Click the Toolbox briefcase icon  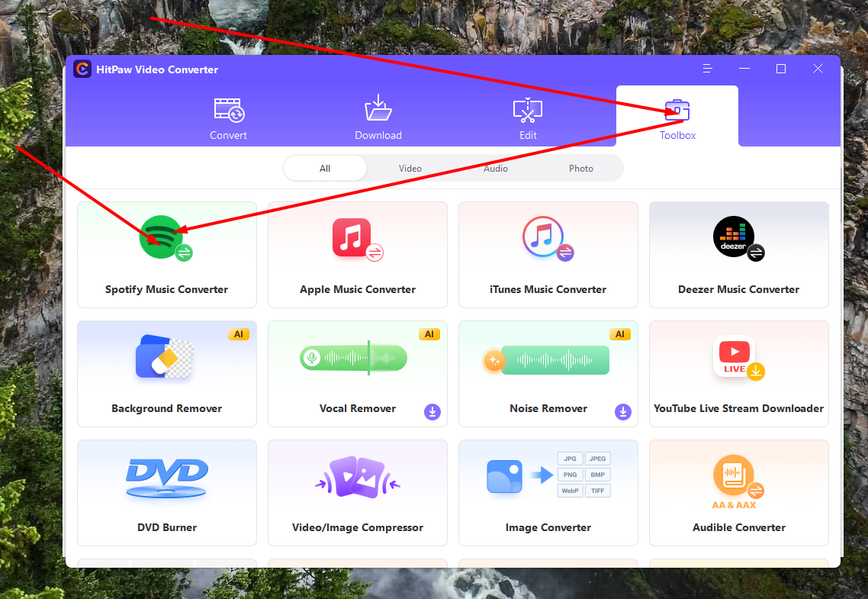pos(677,110)
